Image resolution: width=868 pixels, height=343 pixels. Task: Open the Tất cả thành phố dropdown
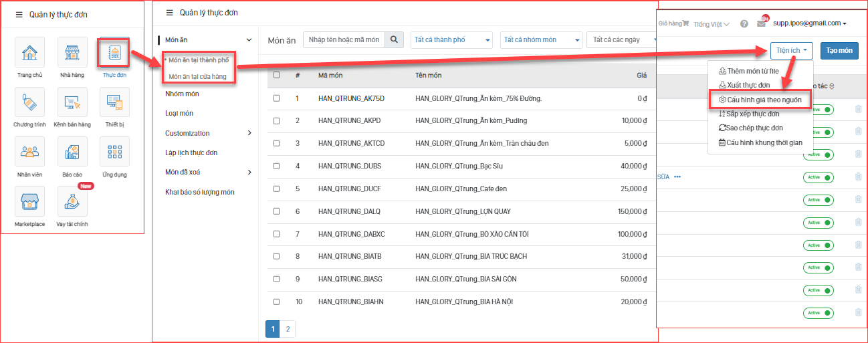[x=451, y=39]
